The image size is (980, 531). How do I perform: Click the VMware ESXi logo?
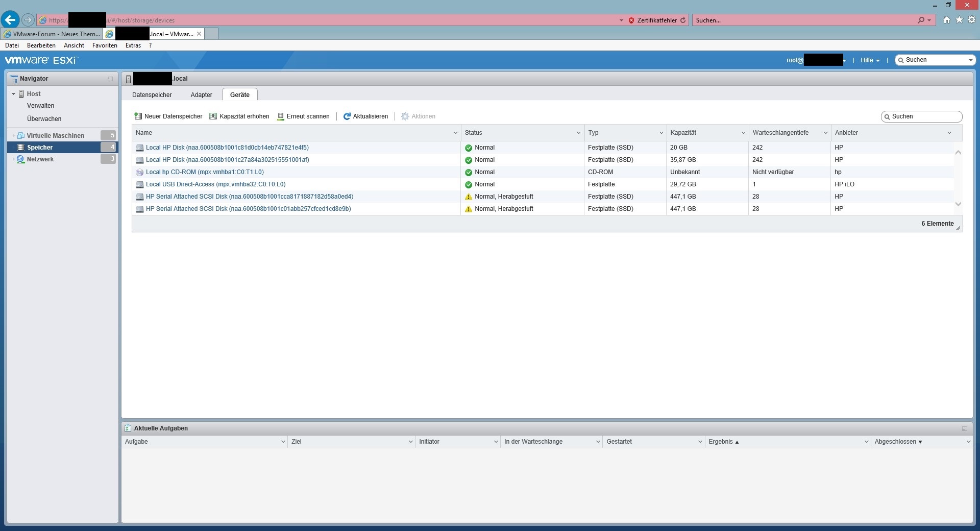click(x=40, y=60)
